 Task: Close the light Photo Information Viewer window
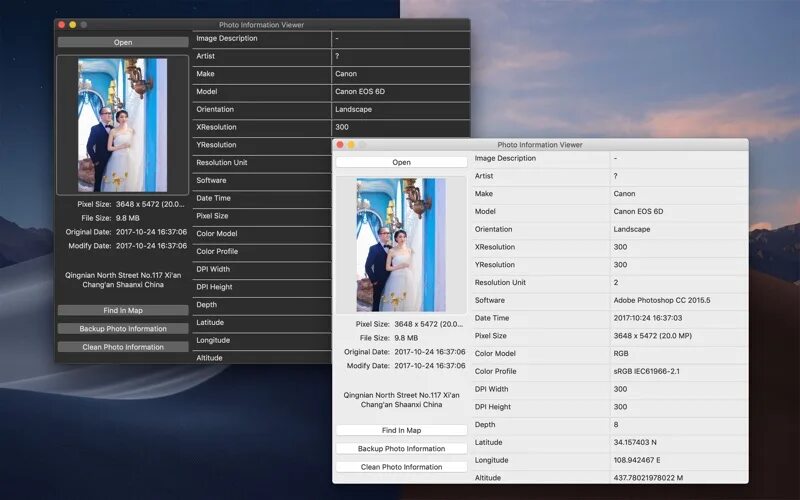[340, 144]
